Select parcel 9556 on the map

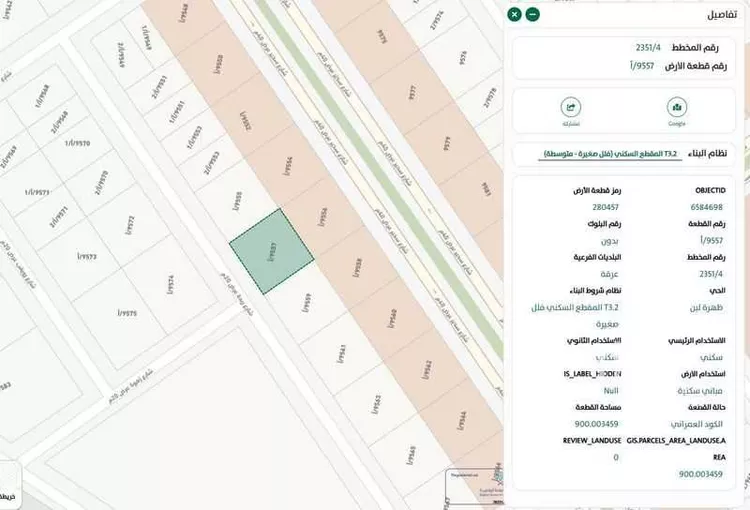(322, 217)
